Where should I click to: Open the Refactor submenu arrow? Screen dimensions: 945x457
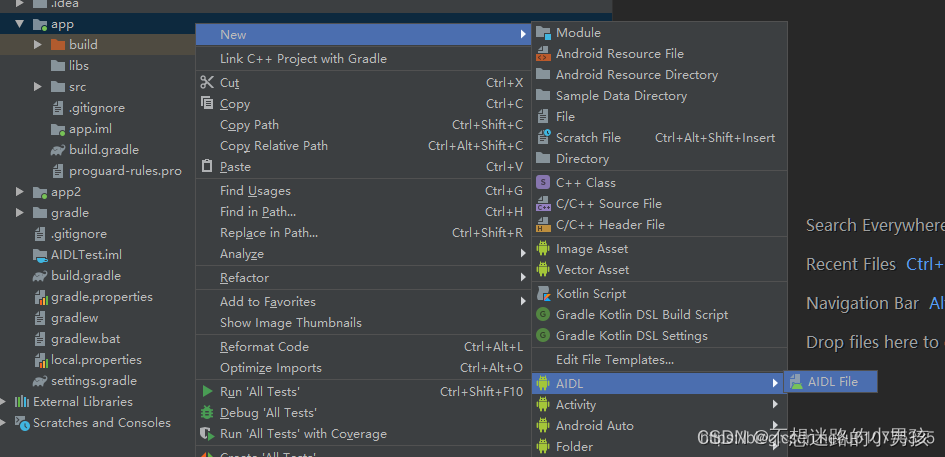(x=523, y=277)
